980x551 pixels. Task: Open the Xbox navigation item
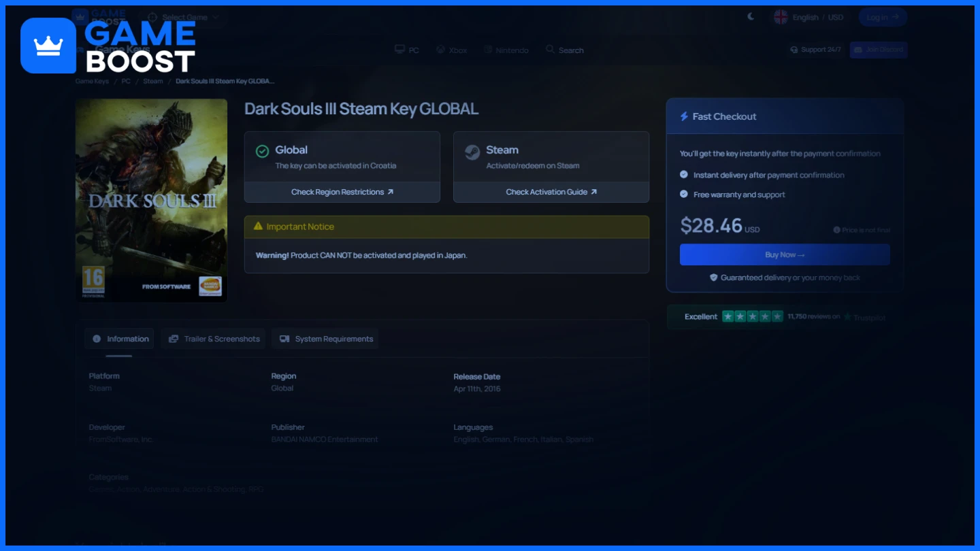point(451,50)
